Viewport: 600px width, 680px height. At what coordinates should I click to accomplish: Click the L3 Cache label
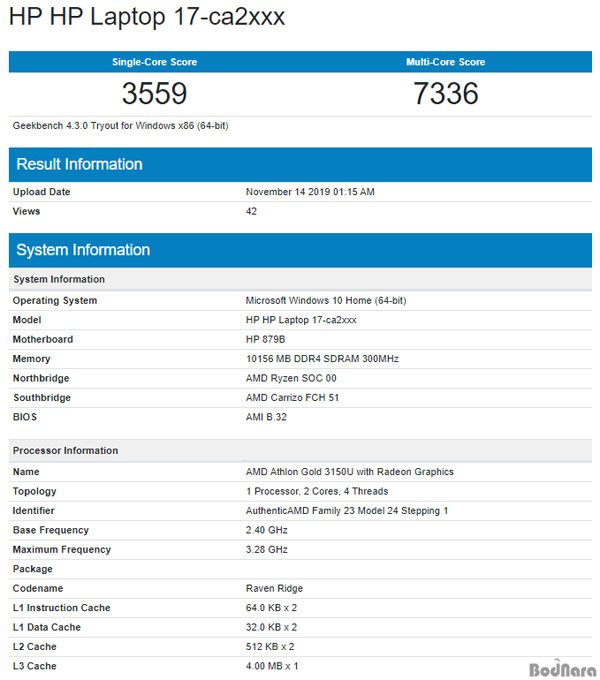pyautogui.click(x=35, y=666)
